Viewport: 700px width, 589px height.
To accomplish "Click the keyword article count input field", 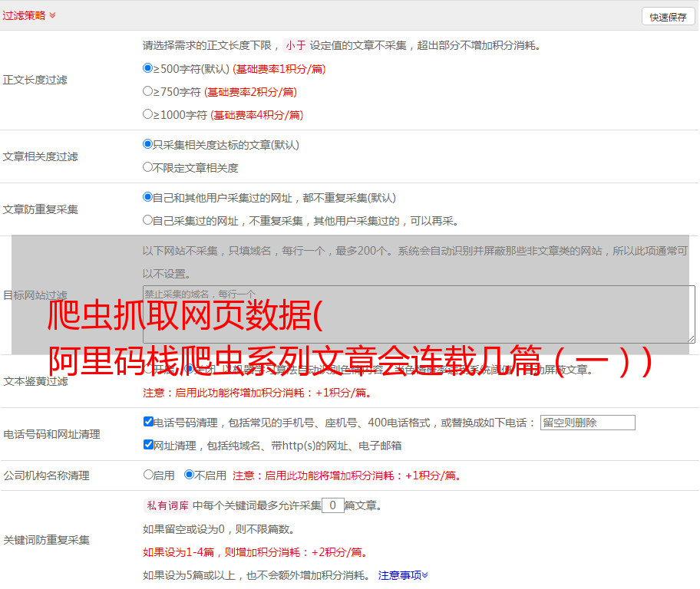I will tap(333, 505).
